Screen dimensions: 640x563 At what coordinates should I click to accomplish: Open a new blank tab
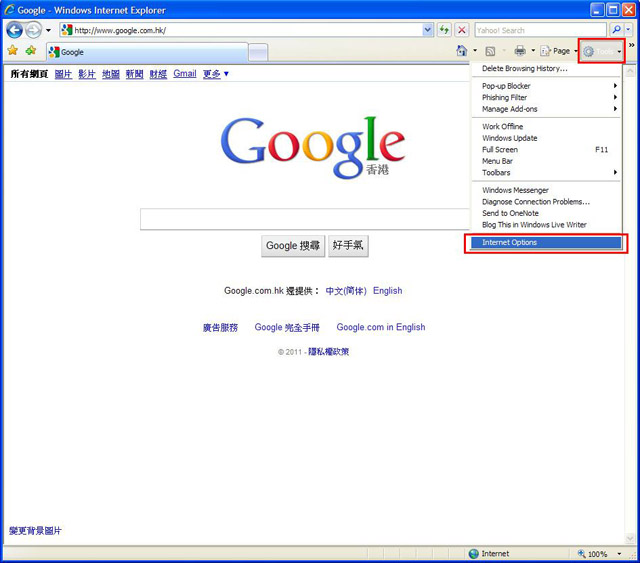point(258,53)
